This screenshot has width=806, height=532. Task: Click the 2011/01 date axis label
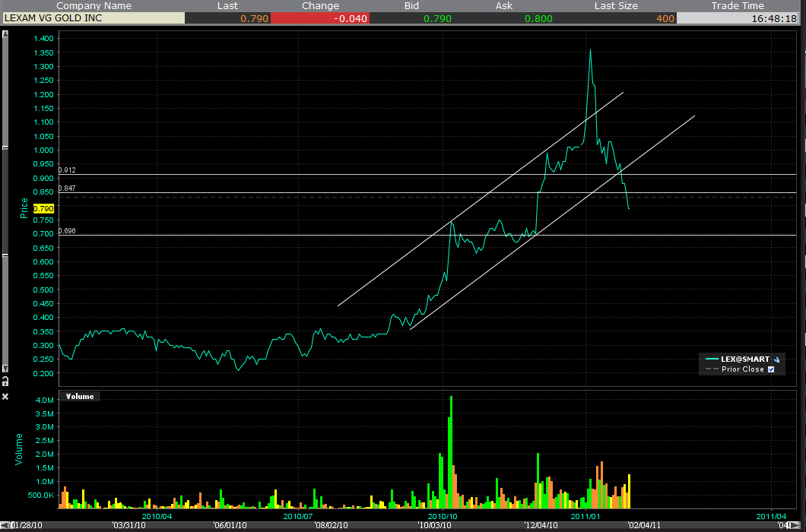[x=585, y=516]
